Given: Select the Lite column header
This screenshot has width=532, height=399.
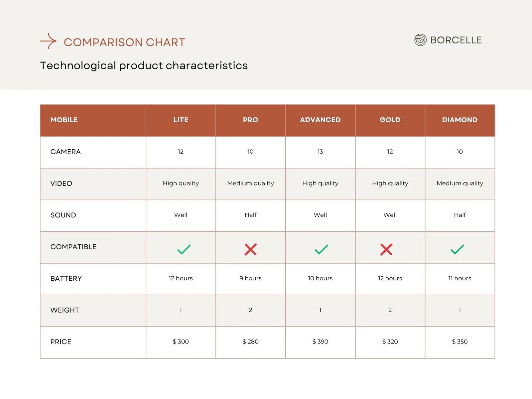Looking at the screenshot, I should [181, 120].
